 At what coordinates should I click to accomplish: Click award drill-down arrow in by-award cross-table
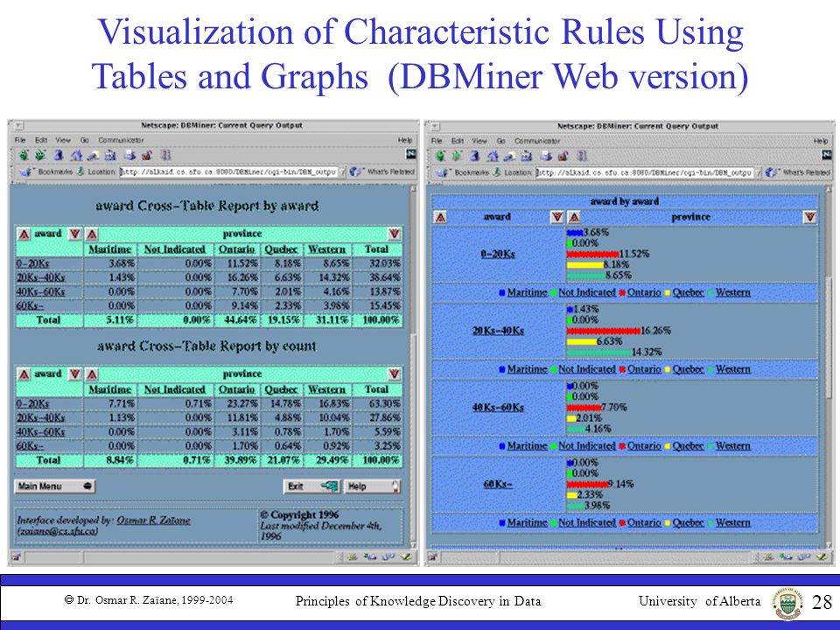click(x=74, y=234)
